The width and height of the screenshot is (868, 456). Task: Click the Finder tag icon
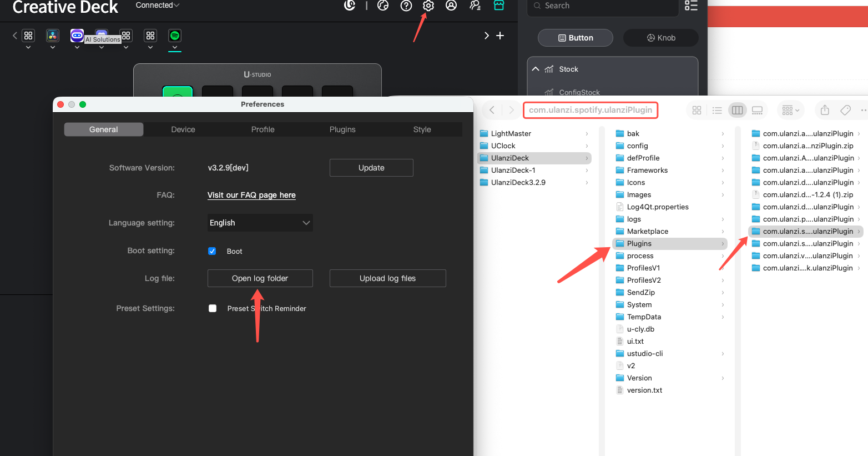pyautogui.click(x=846, y=110)
